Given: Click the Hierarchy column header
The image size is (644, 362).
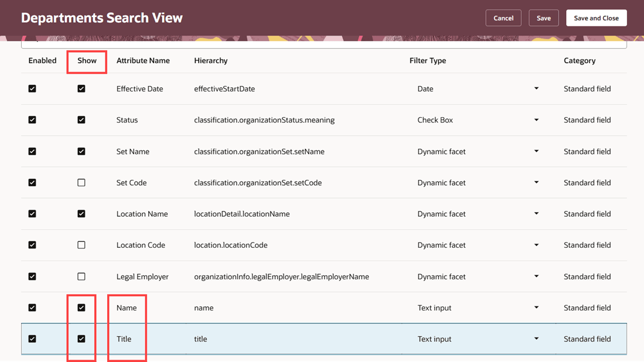Looking at the screenshot, I should tap(211, 60).
